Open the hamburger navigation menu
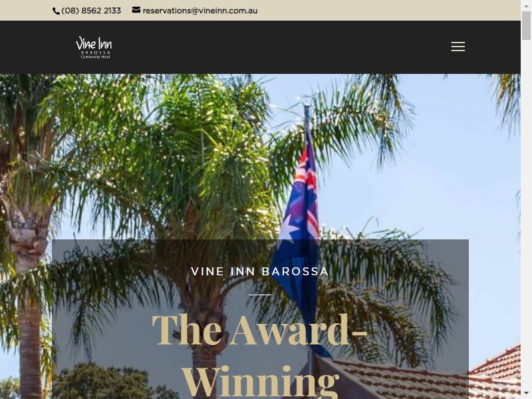This screenshot has height=399, width=532. point(458,47)
